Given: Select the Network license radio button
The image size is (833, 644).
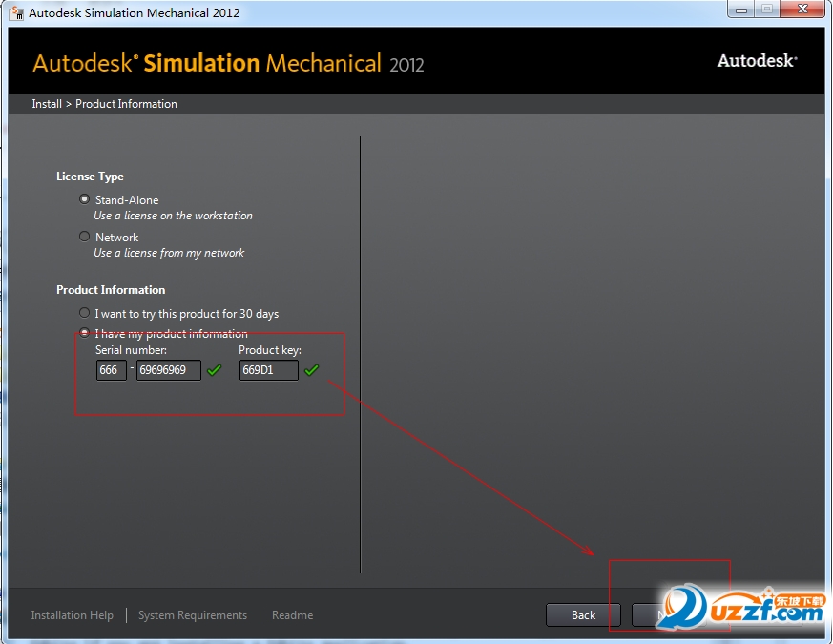Looking at the screenshot, I should pyautogui.click(x=84, y=237).
